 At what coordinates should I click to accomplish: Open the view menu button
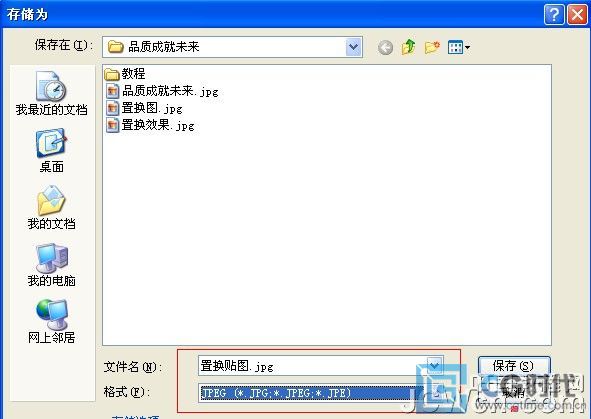click(459, 47)
